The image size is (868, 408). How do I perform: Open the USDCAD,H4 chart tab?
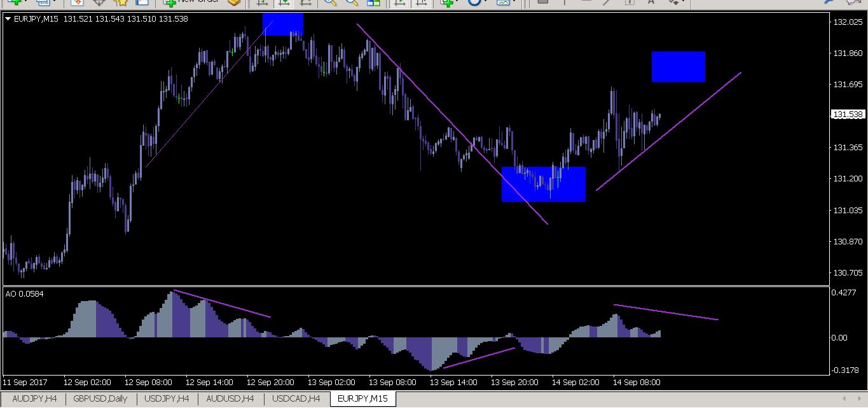pyautogui.click(x=296, y=399)
